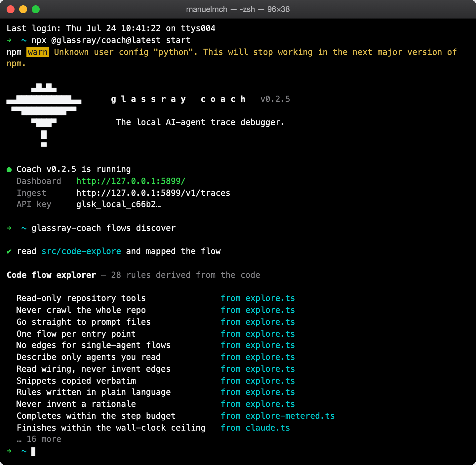Image resolution: width=476 pixels, height=465 pixels.
Task: Click the terminal cursor block at the last prompt
Action: [33, 451]
